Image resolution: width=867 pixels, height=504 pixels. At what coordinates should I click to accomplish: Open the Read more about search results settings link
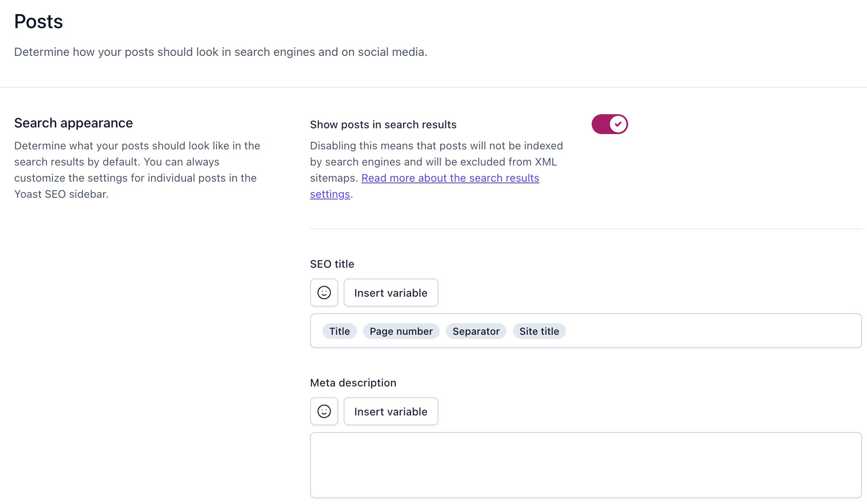click(450, 178)
